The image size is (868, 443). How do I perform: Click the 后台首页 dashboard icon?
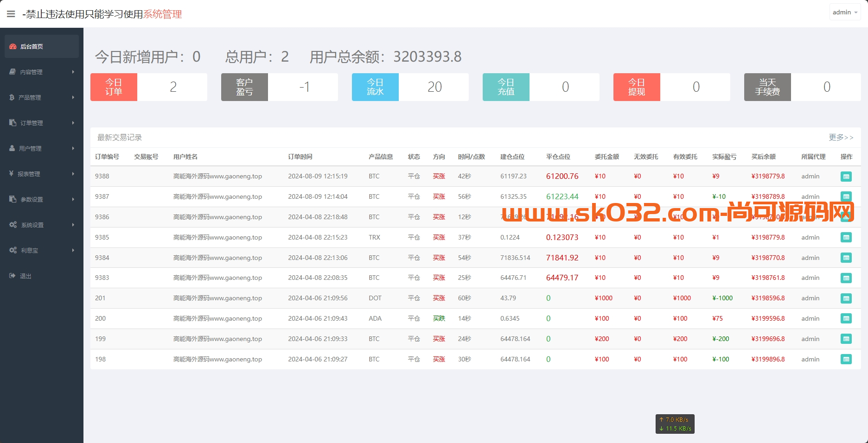[13, 46]
